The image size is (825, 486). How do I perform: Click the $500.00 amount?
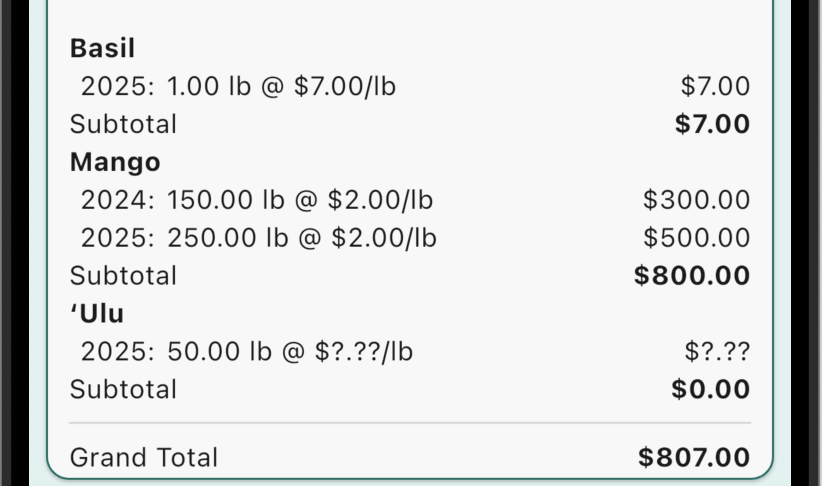pos(696,238)
